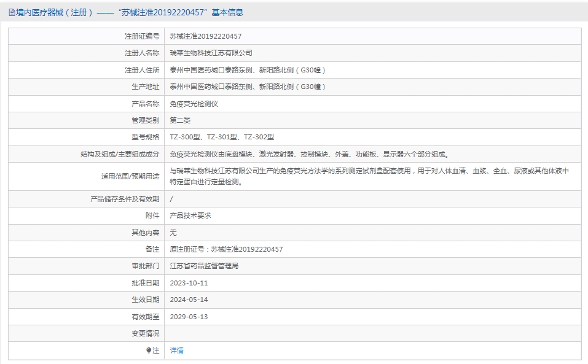Click the intended use description paragraph
The width and height of the screenshot is (588, 364).
(369, 176)
